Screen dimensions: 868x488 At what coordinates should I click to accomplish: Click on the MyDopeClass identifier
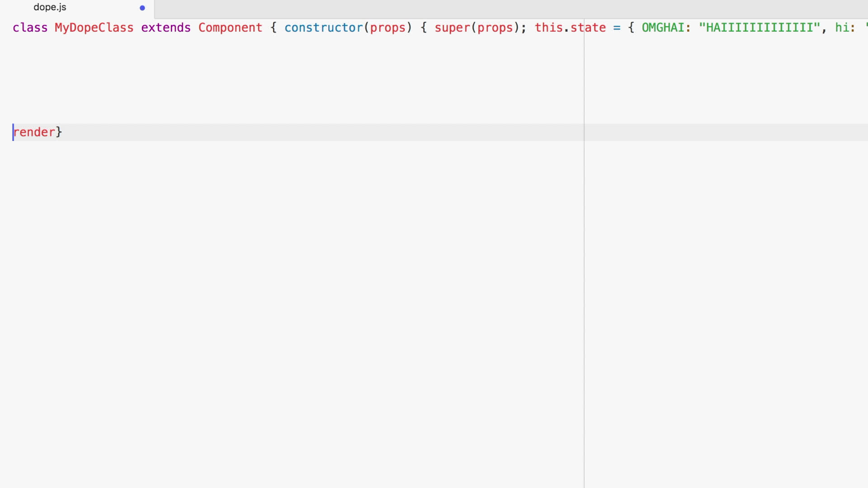click(94, 28)
